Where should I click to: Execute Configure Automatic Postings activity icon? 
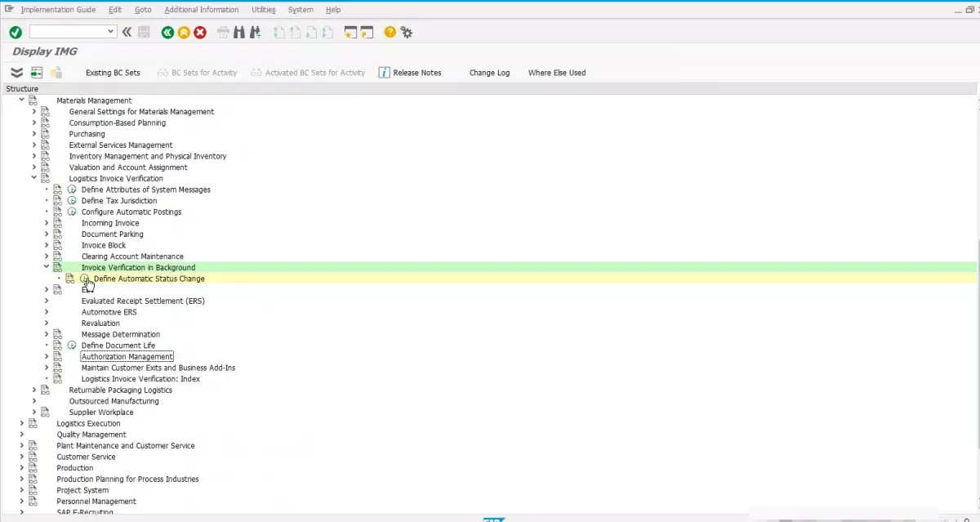[x=72, y=212]
